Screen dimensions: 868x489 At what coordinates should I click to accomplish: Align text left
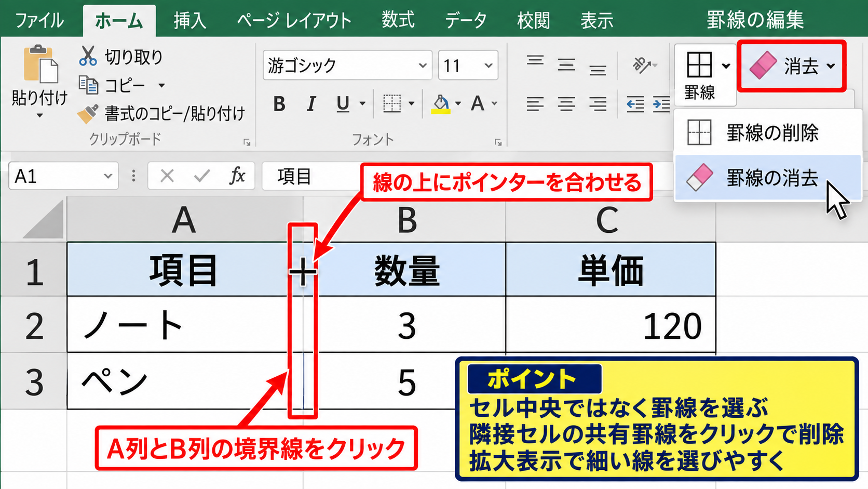click(535, 104)
